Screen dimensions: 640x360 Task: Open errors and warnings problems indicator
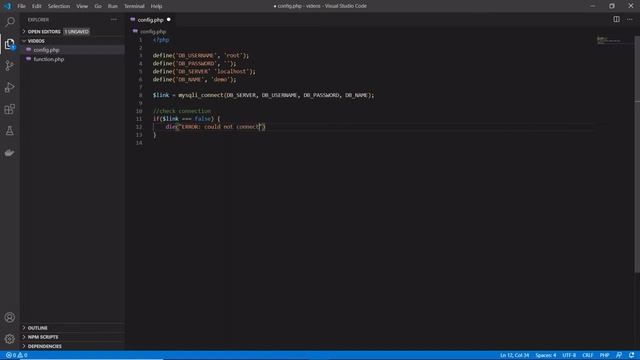[16, 355]
